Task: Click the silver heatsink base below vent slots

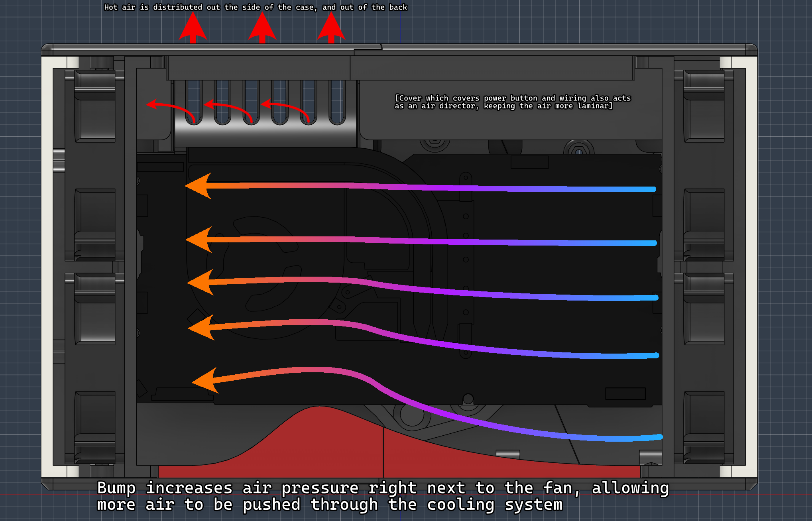Action: click(x=265, y=136)
